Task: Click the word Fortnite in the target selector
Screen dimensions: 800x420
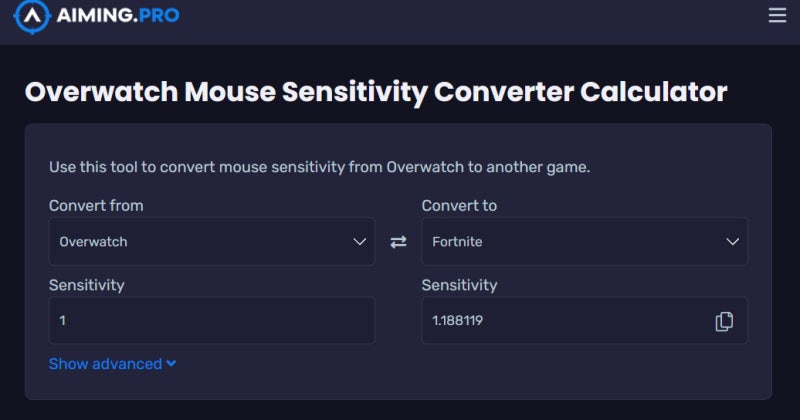Action: [457, 242]
